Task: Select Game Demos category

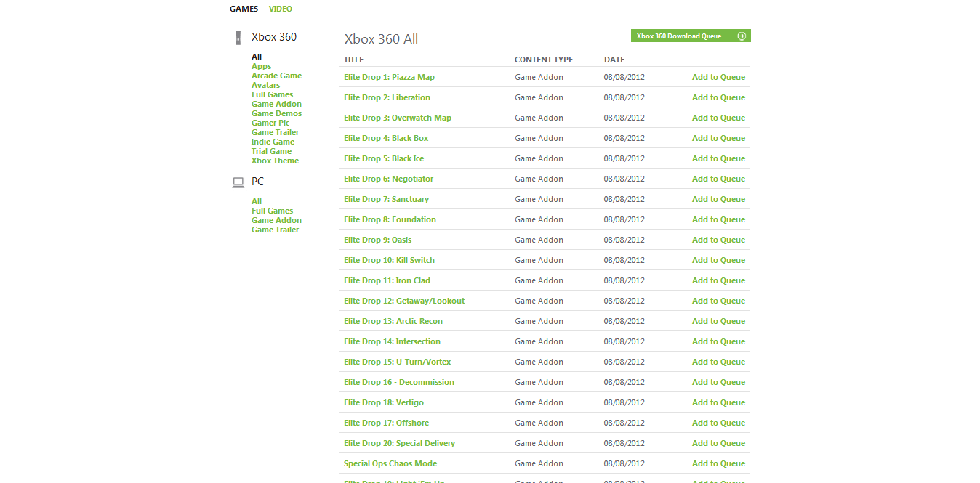Action: pos(276,113)
